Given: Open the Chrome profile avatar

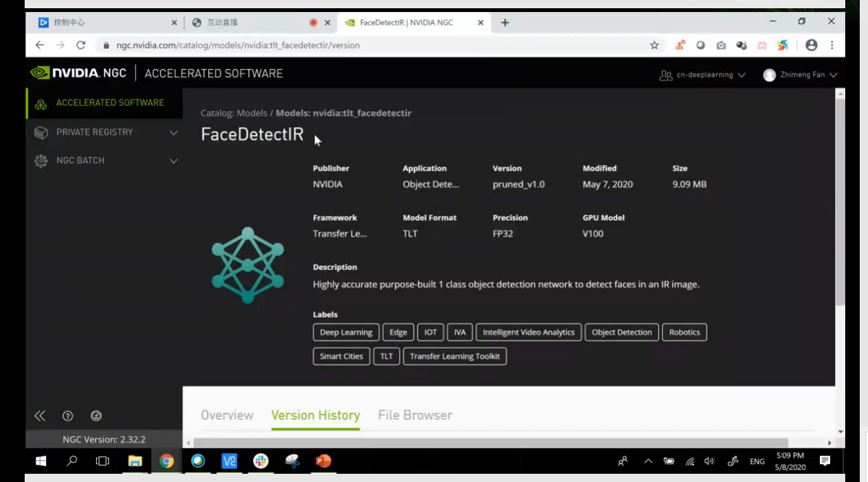Looking at the screenshot, I should [x=812, y=45].
